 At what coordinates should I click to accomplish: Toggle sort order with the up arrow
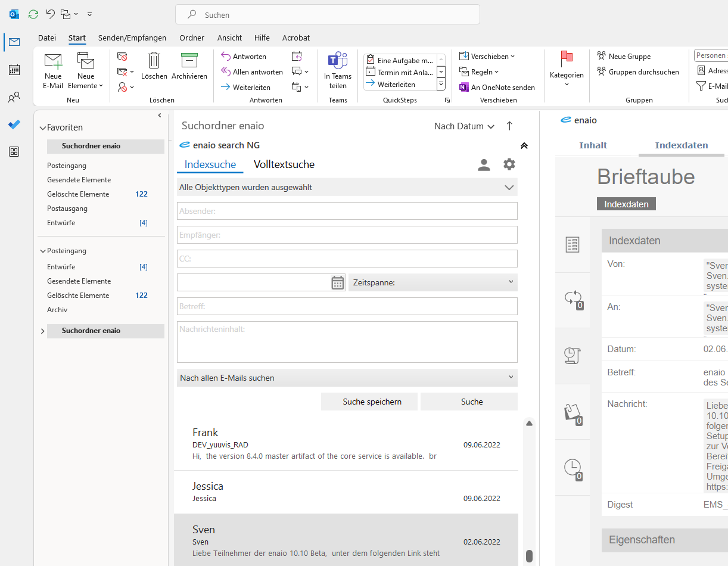click(509, 126)
